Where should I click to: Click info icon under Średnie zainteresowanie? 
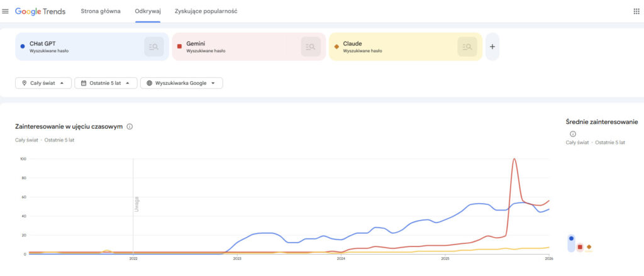click(572, 134)
